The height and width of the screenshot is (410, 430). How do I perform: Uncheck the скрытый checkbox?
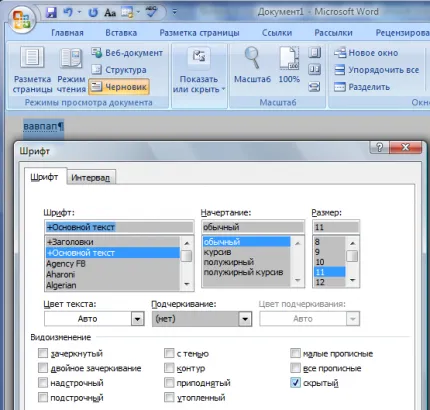pos(295,382)
